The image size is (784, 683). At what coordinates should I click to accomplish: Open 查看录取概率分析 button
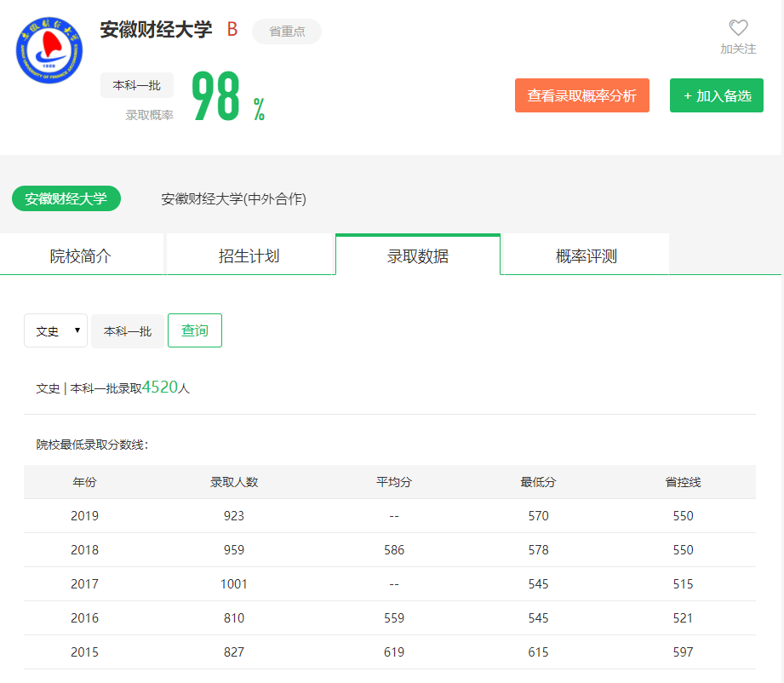point(582,95)
